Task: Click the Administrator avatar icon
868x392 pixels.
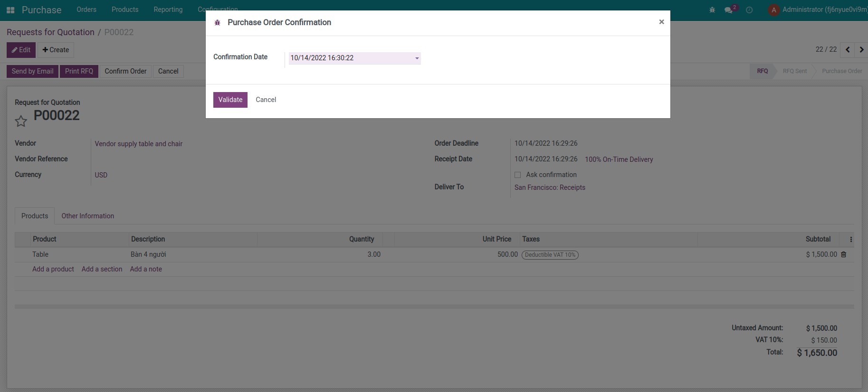Action: pos(774,10)
